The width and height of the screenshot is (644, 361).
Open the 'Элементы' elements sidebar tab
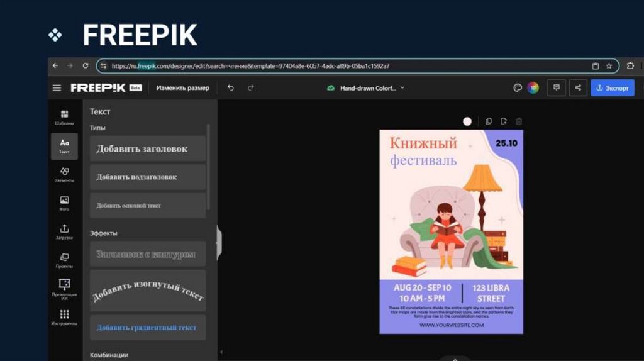[65, 175]
